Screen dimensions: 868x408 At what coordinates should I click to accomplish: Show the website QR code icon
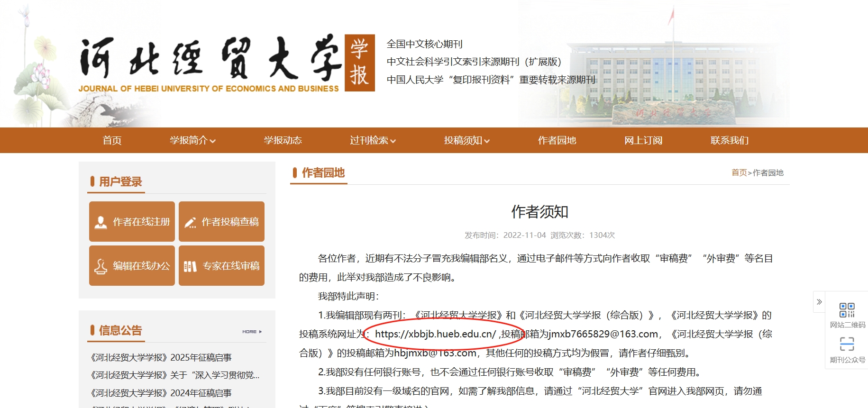(x=847, y=310)
